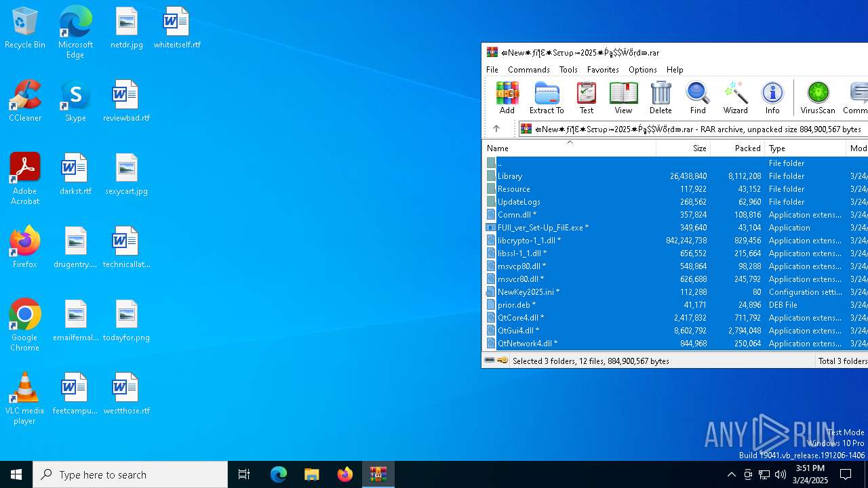Viewport: 868px width, 488px height.
Task: Select darkst.rtf on desktop
Action: point(75,174)
